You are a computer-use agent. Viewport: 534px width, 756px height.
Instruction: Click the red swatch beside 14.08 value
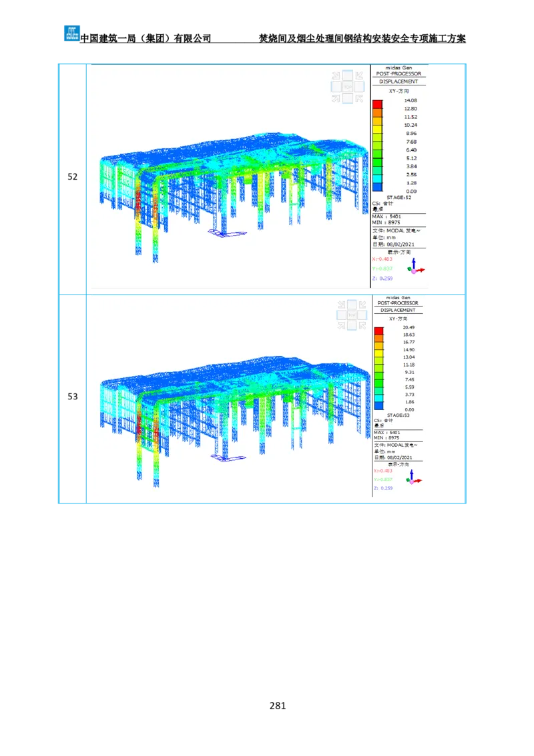[x=377, y=104]
